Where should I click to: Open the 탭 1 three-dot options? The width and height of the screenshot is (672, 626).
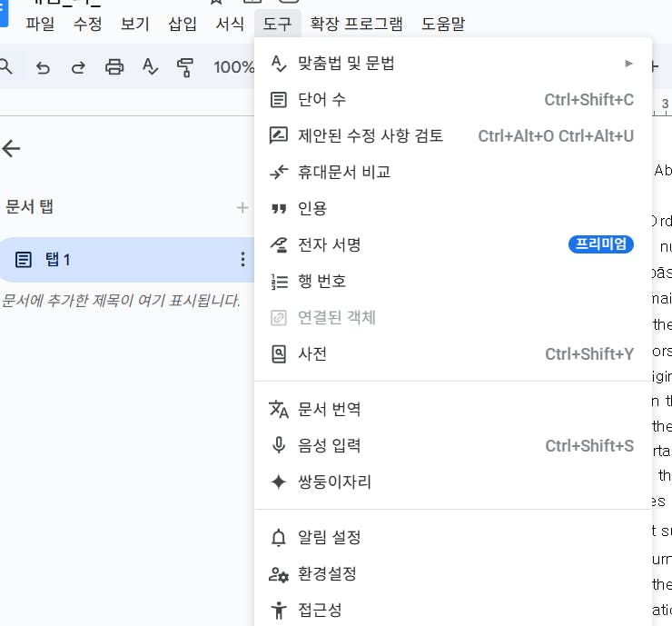(242, 260)
